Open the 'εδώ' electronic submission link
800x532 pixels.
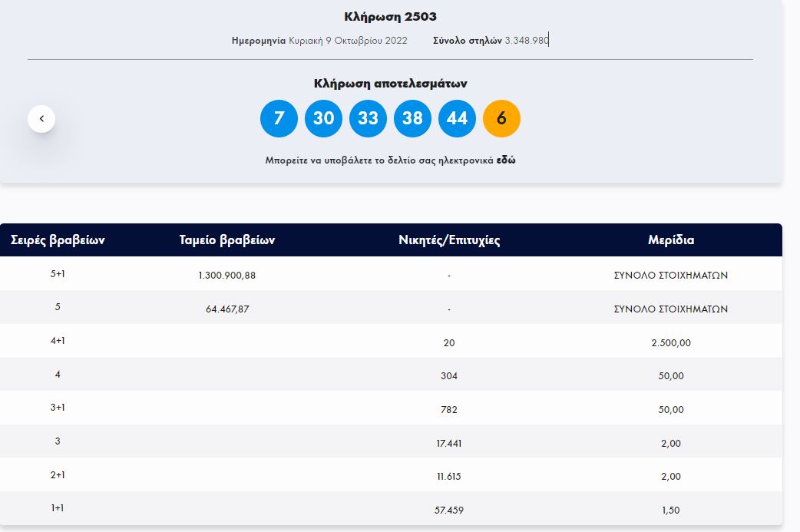coord(506,160)
